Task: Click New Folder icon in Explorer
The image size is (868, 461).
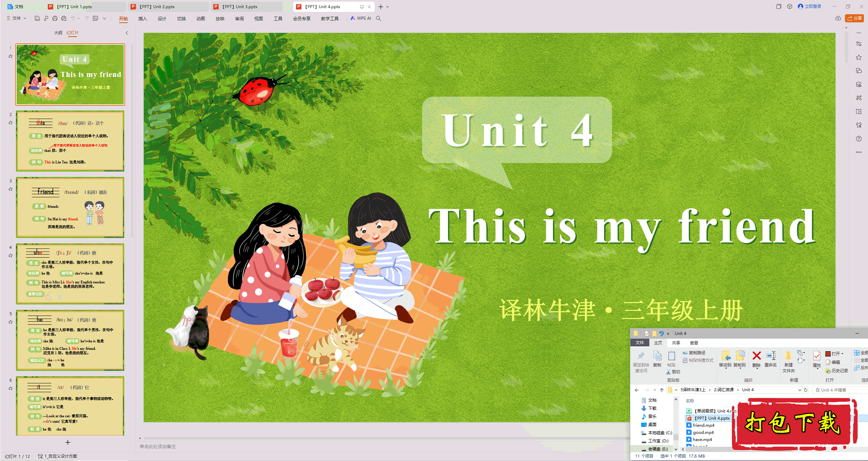Action: click(x=788, y=356)
